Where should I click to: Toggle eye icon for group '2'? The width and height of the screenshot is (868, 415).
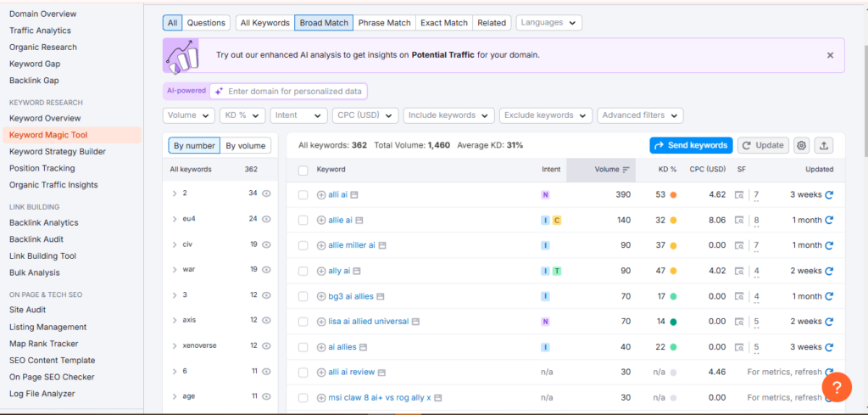[x=266, y=193]
